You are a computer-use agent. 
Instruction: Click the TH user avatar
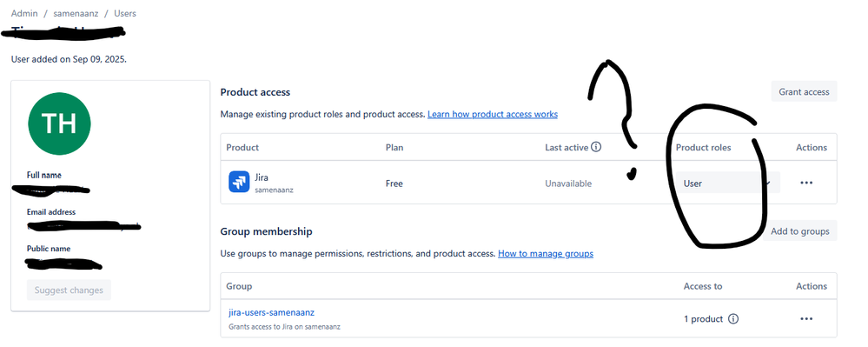pyautogui.click(x=59, y=123)
